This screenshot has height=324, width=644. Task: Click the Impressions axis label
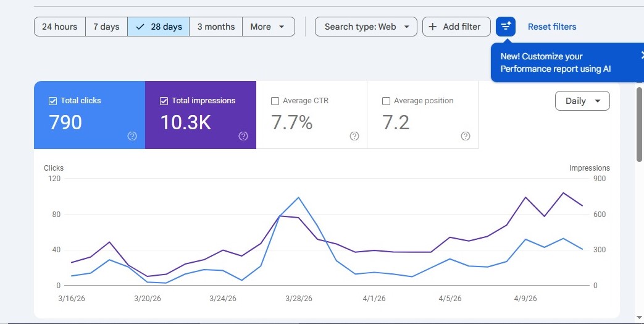point(590,168)
